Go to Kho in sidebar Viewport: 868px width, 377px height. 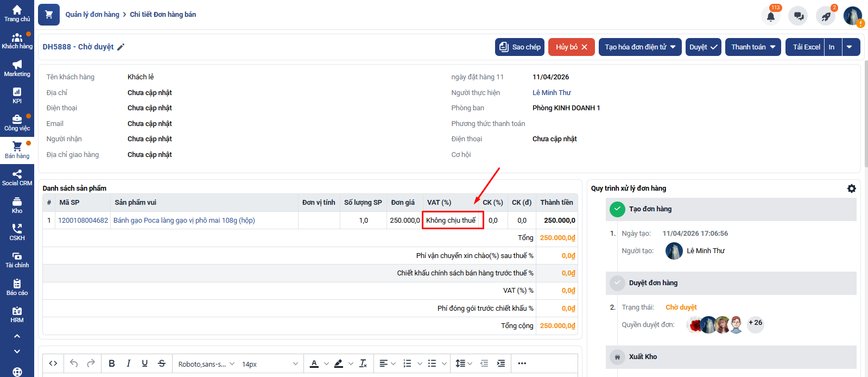(x=17, y=205)
